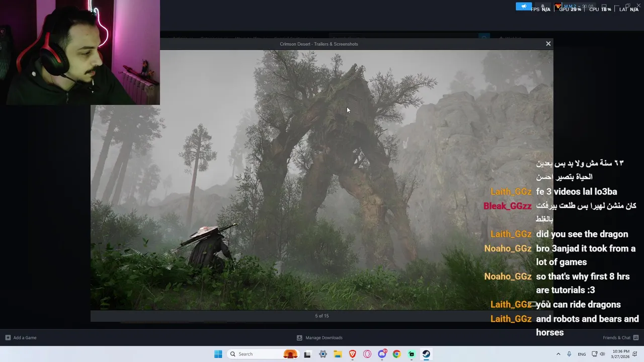Viewport: 644px width, 362px height.
Task: Click the microphone tray icon
Action: coord(569,354)
